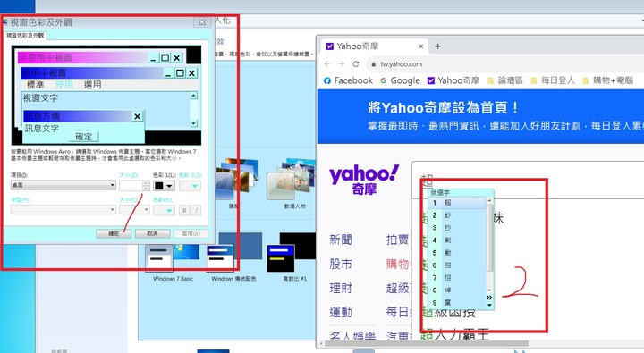Select candidate 8 in IME candidate list

457,290
